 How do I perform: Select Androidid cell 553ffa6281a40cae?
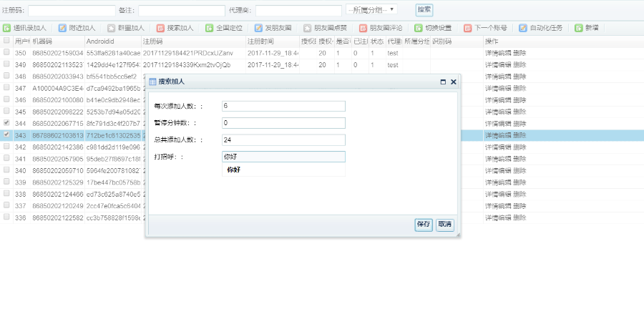pos(112,53)
